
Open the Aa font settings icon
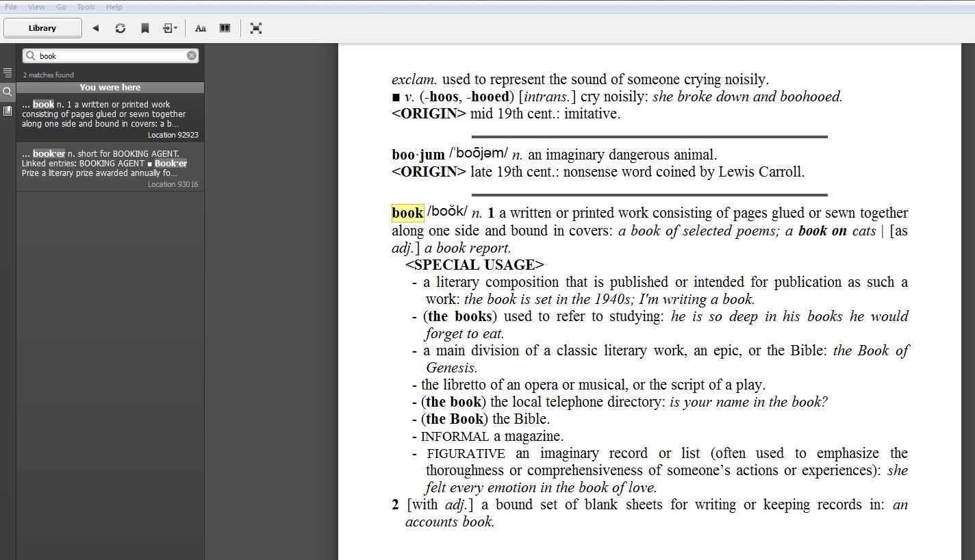click(201, 28)
